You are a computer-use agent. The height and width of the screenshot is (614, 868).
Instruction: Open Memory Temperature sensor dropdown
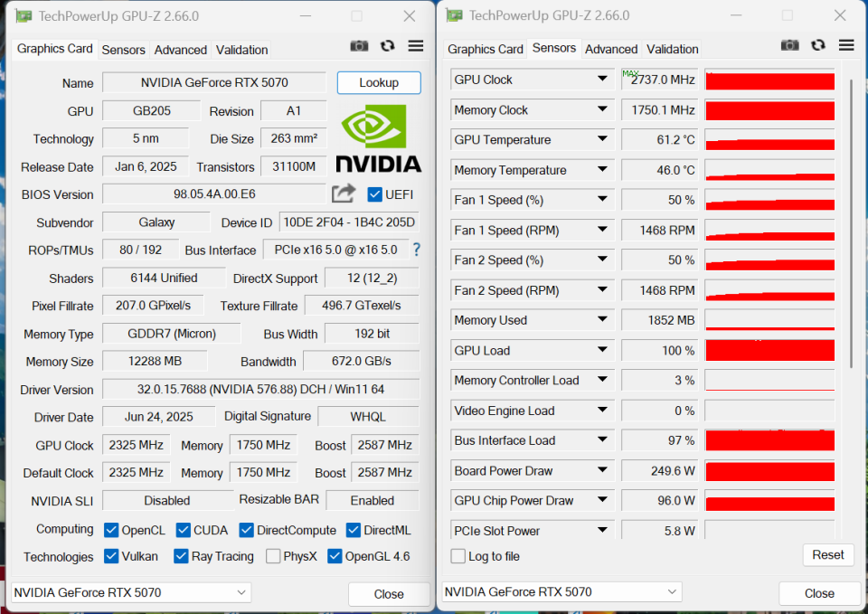[602, 169]
